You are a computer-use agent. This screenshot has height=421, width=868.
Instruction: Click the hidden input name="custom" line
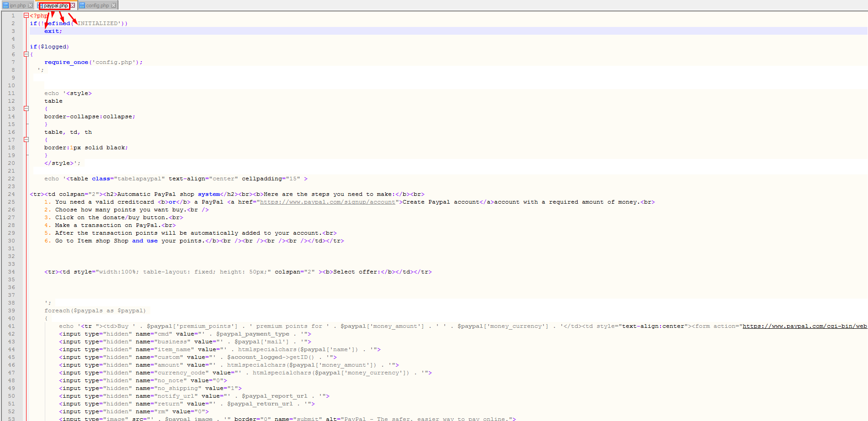[198, 357]
